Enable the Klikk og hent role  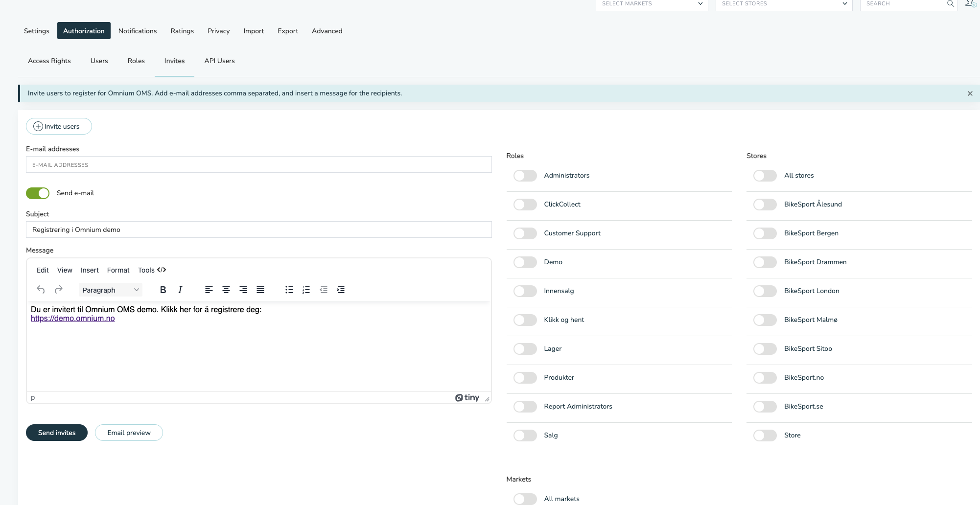525,320
